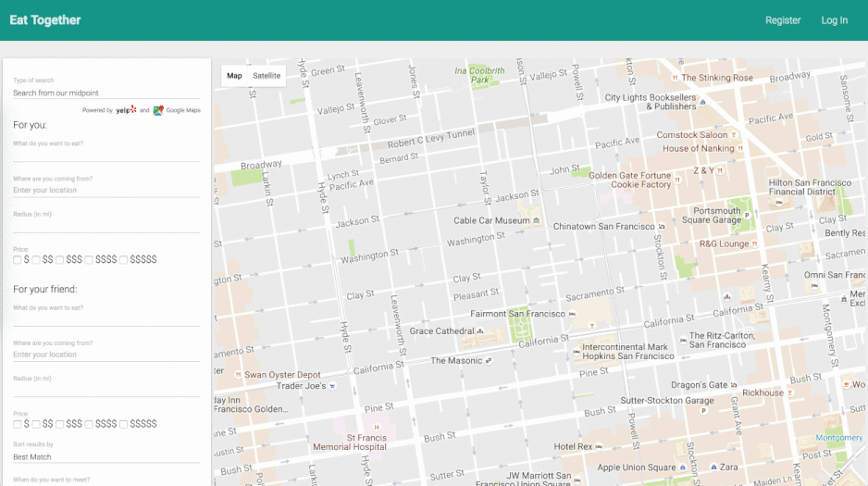Open the Type of search dropdown
The height and width of the screenshot is (486, 868).
[x=106, y=93]
